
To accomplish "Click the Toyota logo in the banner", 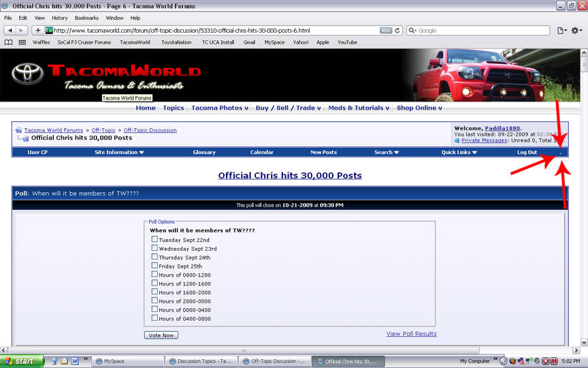I will 27,73.
